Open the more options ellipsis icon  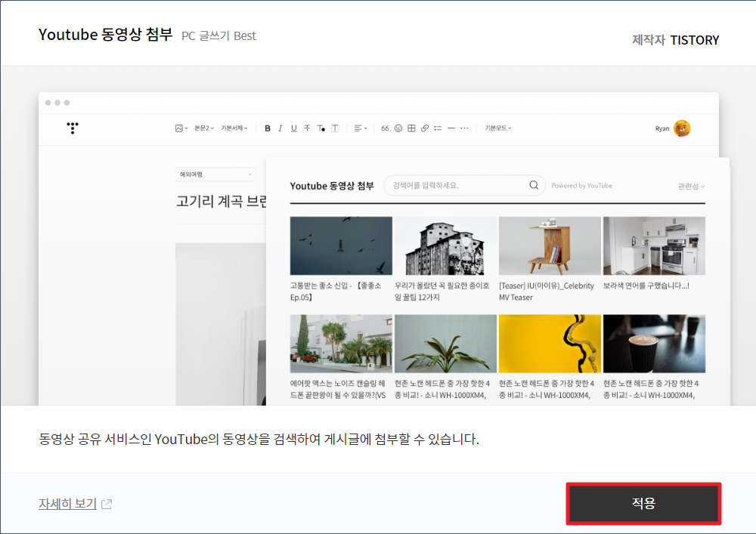click(x=464, y=128)
